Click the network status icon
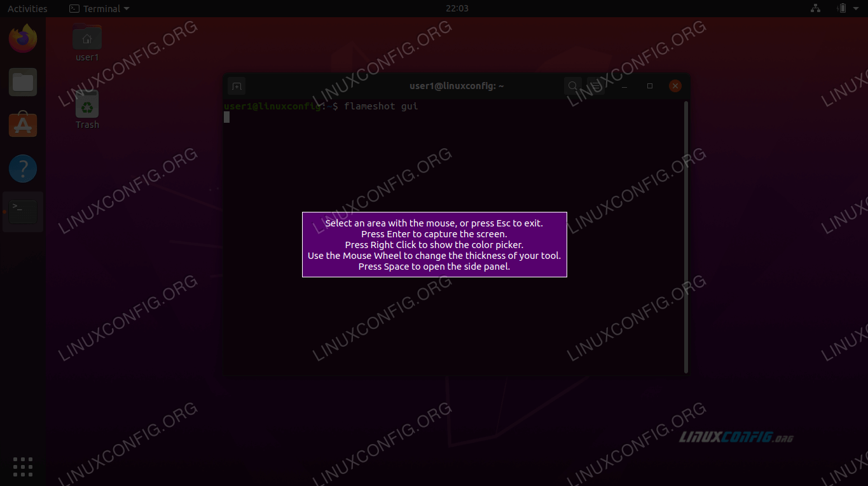This screenshot has height=486, width=868. tap(816, 8)
